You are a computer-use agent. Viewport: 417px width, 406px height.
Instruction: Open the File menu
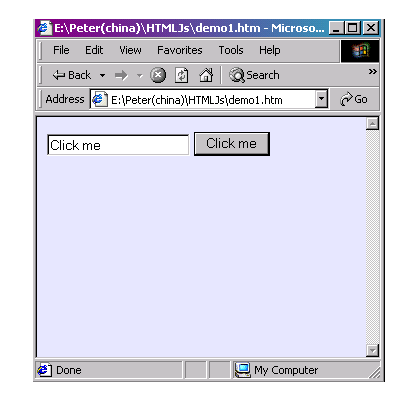click(x=61, y=50)
